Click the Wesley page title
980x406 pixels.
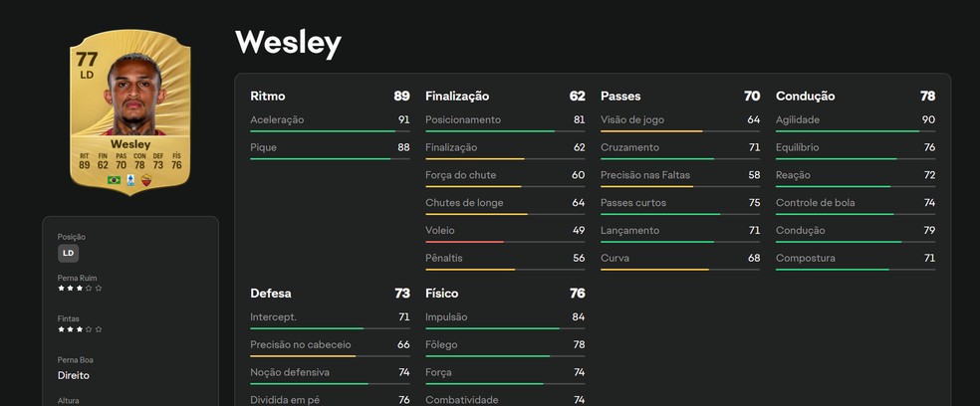(288, 43)
